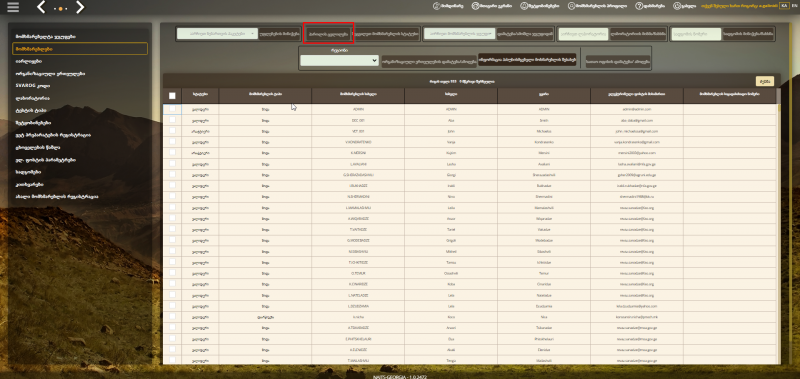Open the hamburger menu icon
Screen dimensions: 800x379
[13, 8]
